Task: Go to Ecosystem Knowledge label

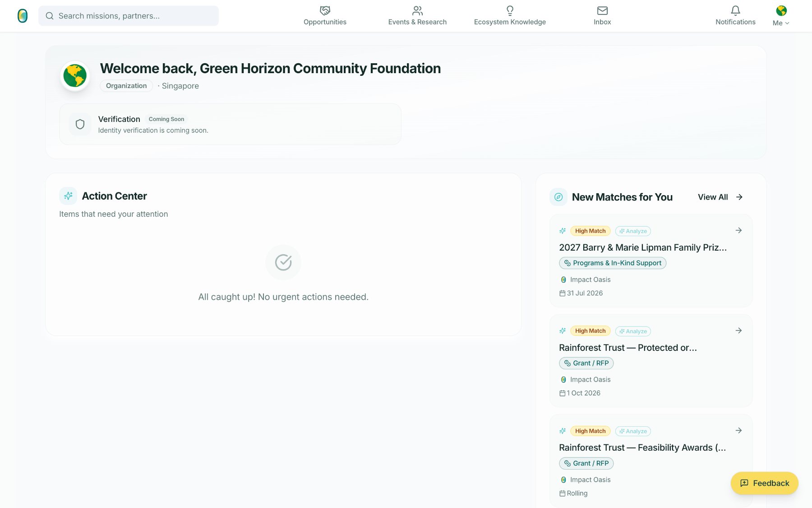Action: click(510, 22)
